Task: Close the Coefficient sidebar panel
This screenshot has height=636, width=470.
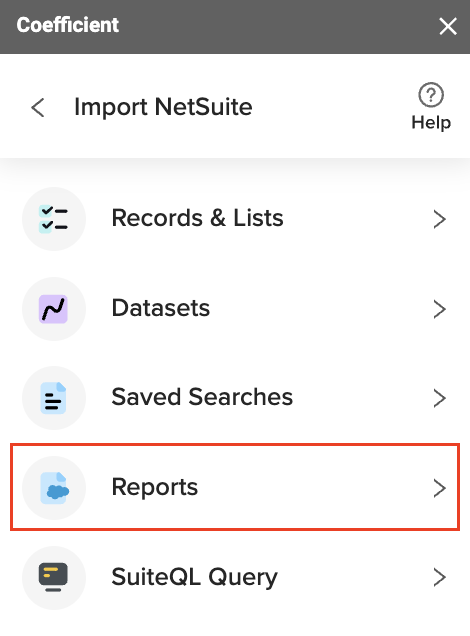Action: tap(448, 26)
